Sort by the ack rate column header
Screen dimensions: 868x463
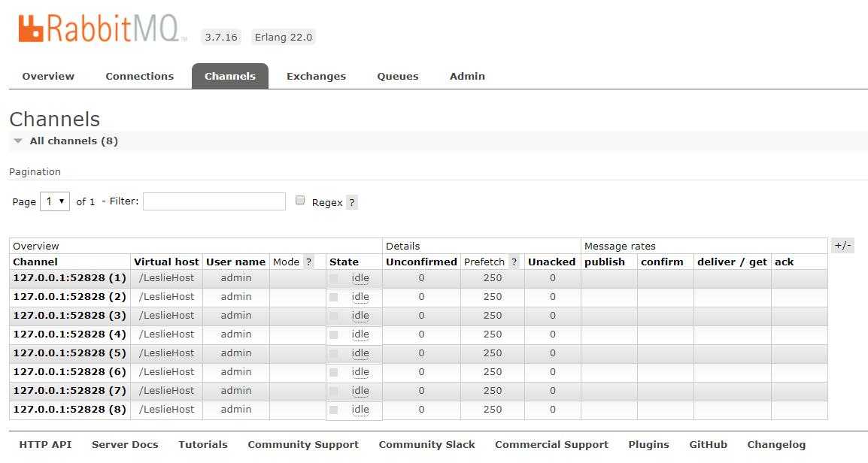784,262
